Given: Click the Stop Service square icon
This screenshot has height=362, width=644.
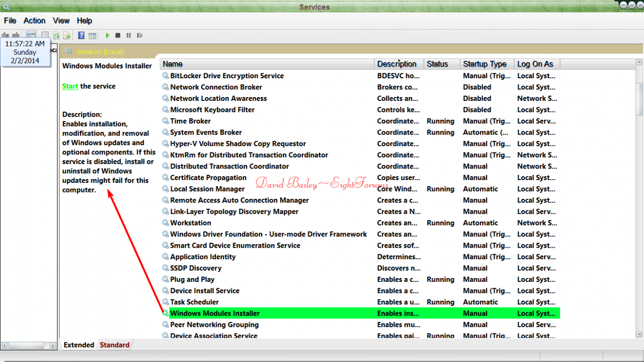Looking at the screenshot, I should [118, 35].
